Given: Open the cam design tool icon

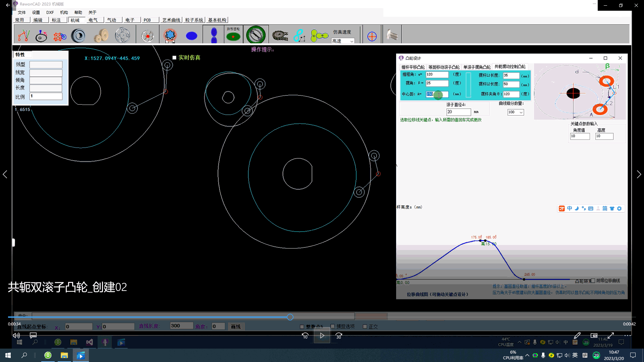Looking at the screenshot, I should click(x=41, y=36).
